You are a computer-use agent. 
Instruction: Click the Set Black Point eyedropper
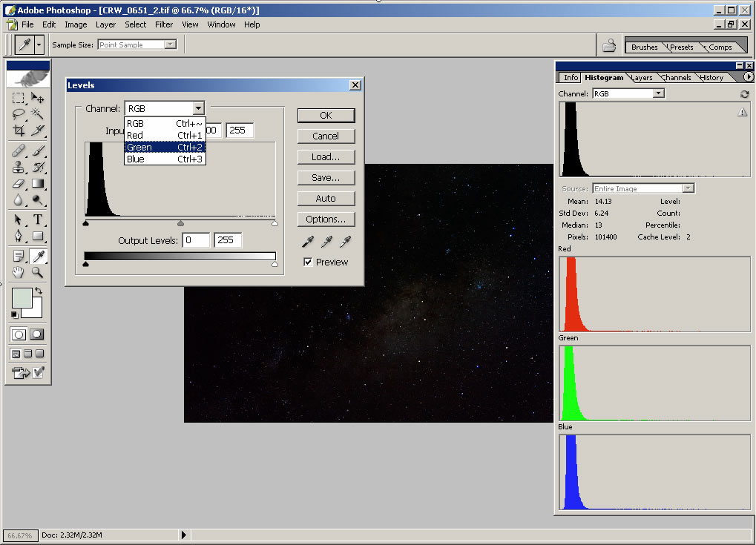coord(308,242)
